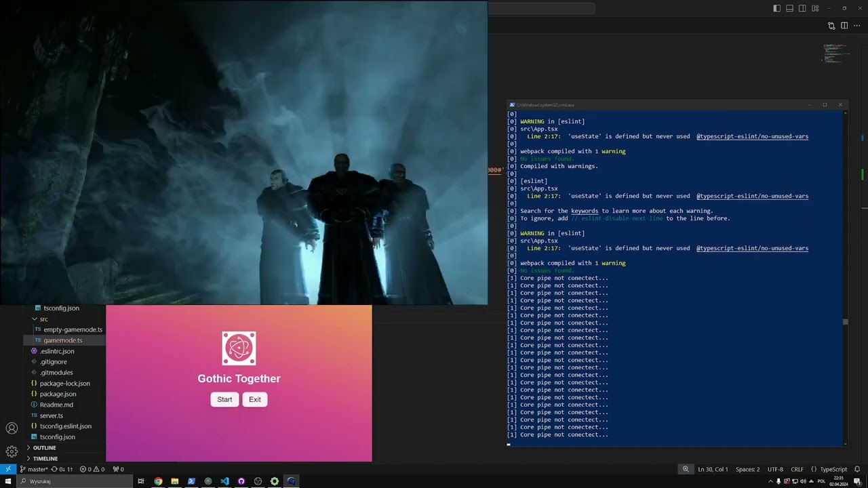
Task: Change encoding via UTF-8 indicator
Action: point(775,469)
